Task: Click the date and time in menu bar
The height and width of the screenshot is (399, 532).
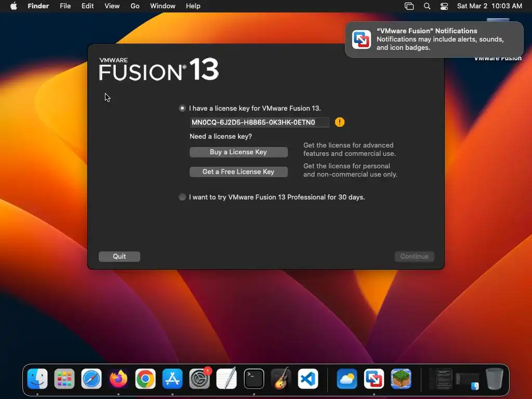Action: [489, 6]
